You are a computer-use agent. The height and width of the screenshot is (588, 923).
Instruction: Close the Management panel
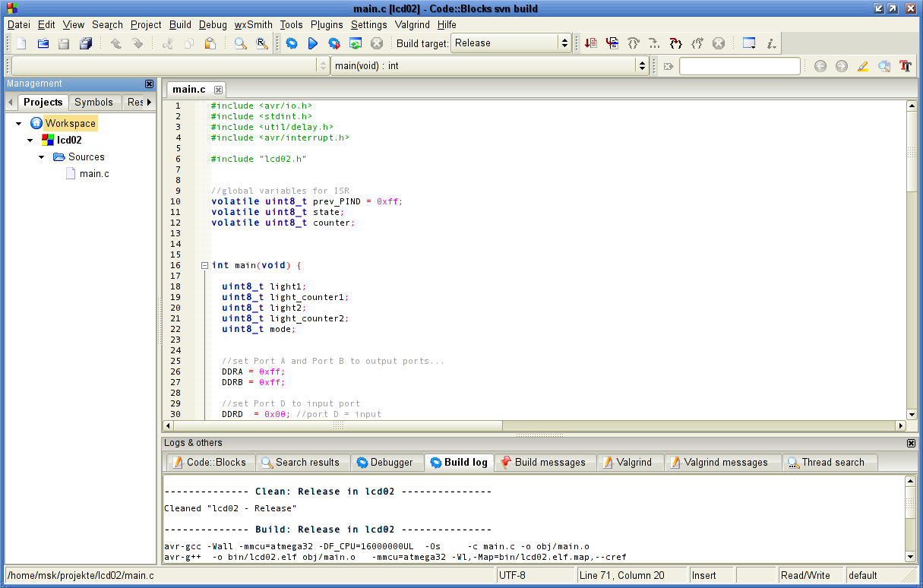tap(149, 84)
